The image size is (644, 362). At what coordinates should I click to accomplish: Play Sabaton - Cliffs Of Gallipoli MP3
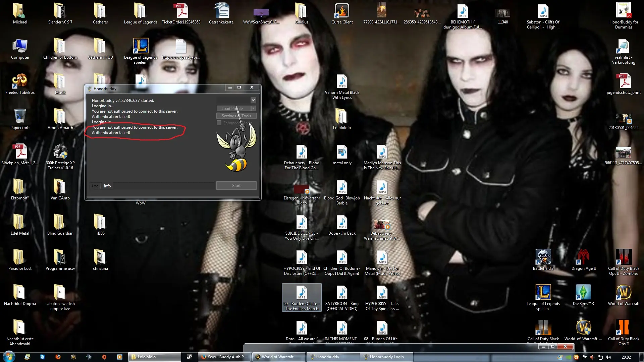543,16
